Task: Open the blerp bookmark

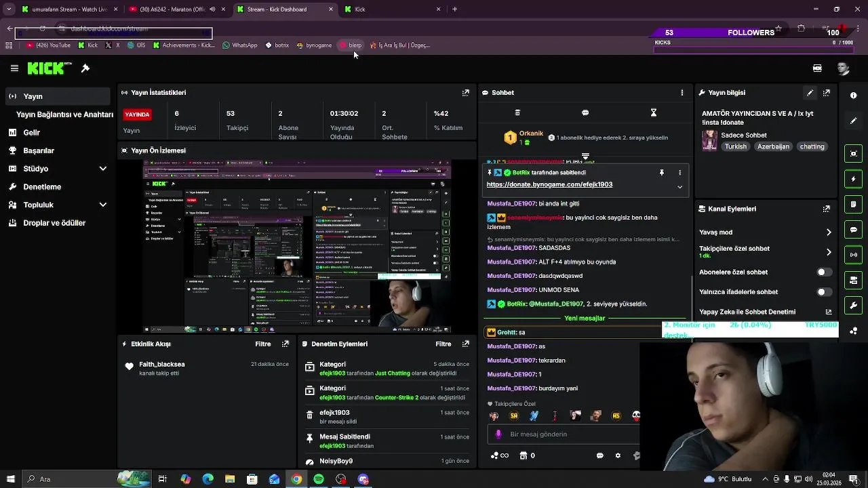Action: (x=351, y=45)
